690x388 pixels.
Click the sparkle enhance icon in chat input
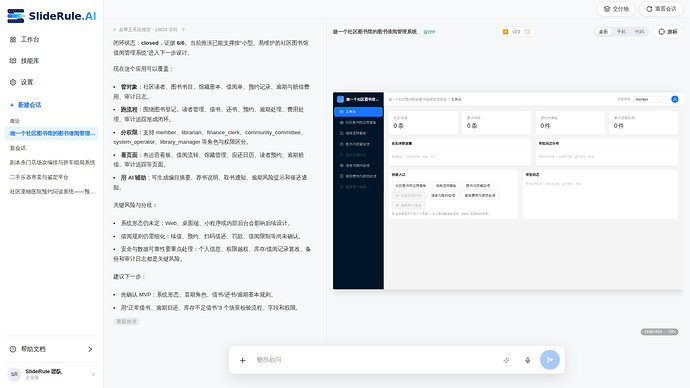point(506,360)
